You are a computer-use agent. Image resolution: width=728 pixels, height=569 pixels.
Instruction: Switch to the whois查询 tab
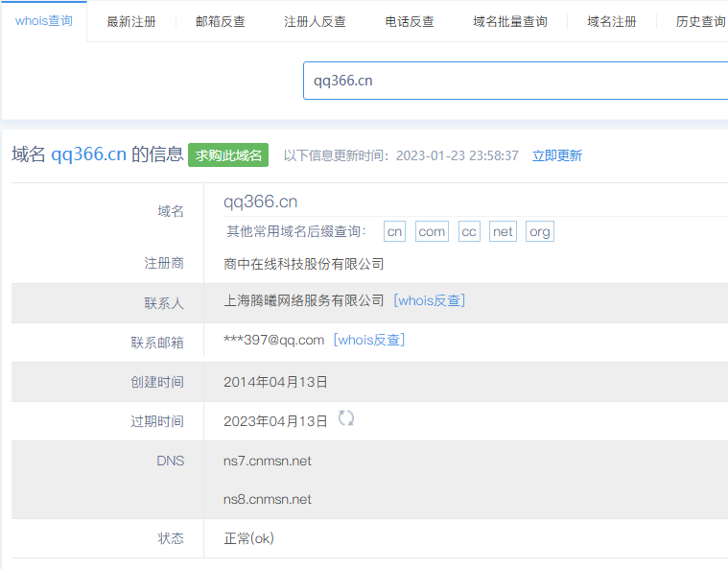click(44, 21)
